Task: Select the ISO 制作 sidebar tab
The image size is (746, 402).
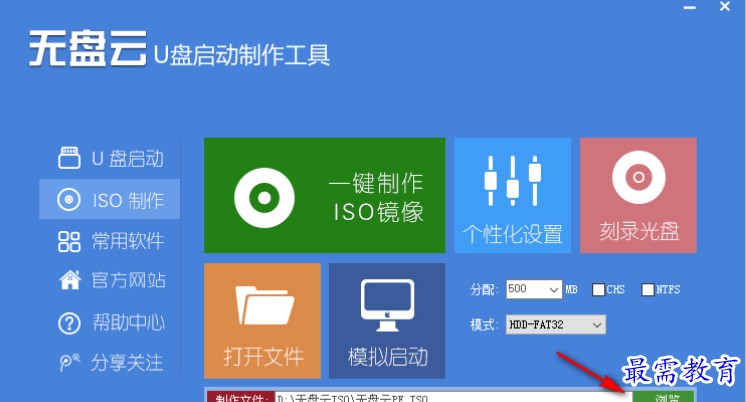Action: [109, 199]
